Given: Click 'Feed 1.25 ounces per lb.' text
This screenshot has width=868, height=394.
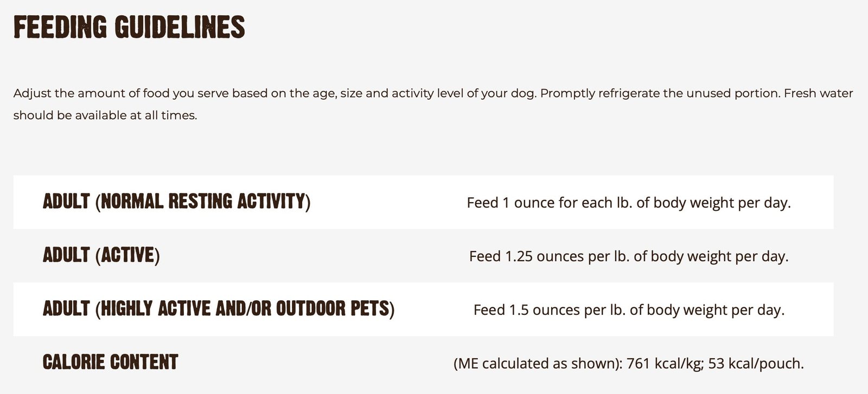Looking at the screenshot, I should (x=549, y=256).
